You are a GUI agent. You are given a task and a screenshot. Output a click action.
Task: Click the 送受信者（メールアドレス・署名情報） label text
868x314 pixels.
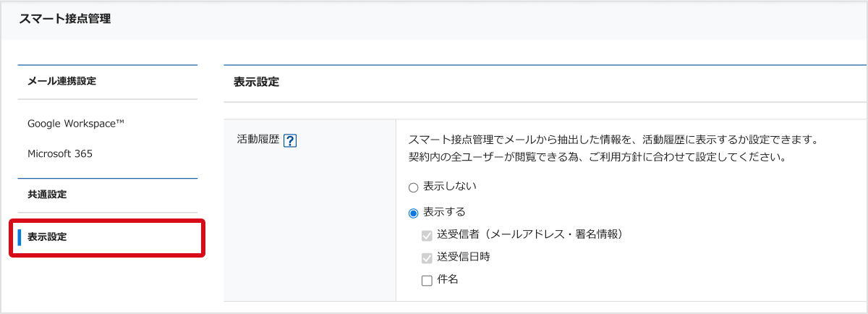529,234
